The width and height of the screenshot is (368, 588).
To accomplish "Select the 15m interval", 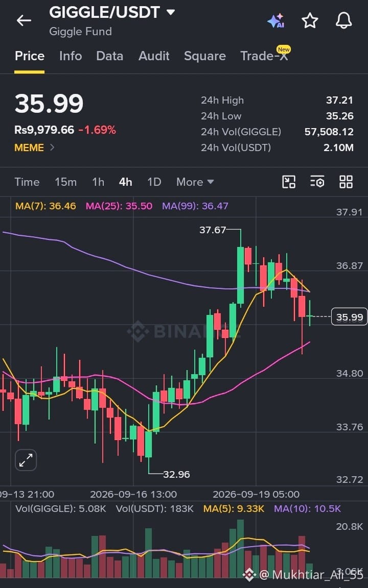I will pos(66,182).
